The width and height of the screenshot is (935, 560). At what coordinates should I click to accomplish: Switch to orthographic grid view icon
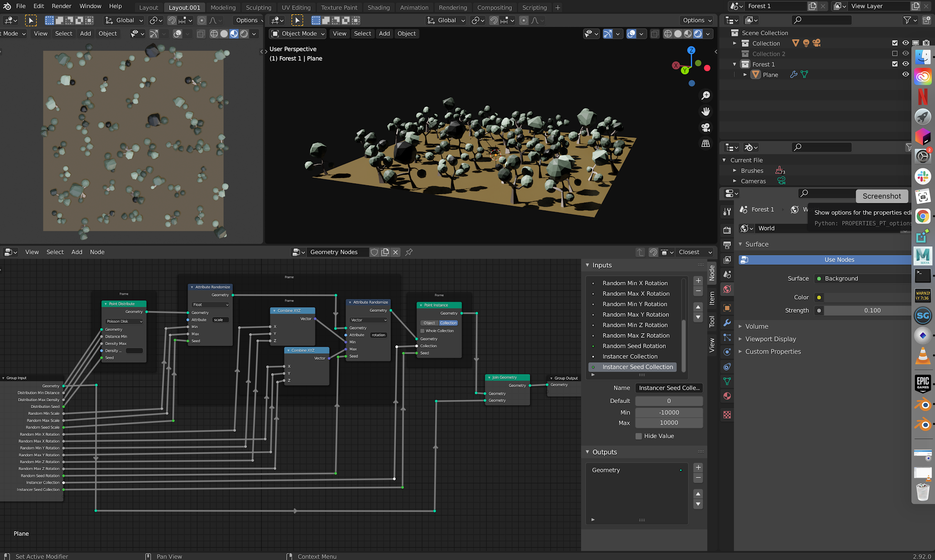tap(706, 143)
